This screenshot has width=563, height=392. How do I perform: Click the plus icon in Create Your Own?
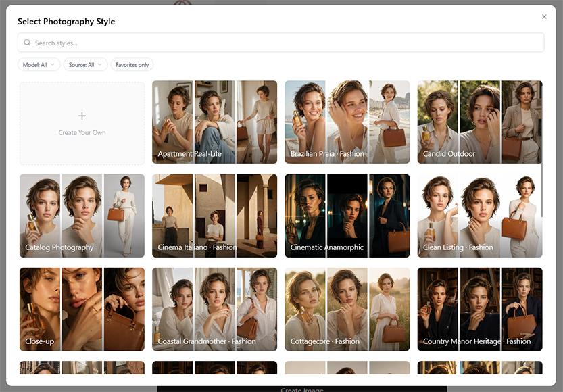pyautogui.click(x=82, y=116)
